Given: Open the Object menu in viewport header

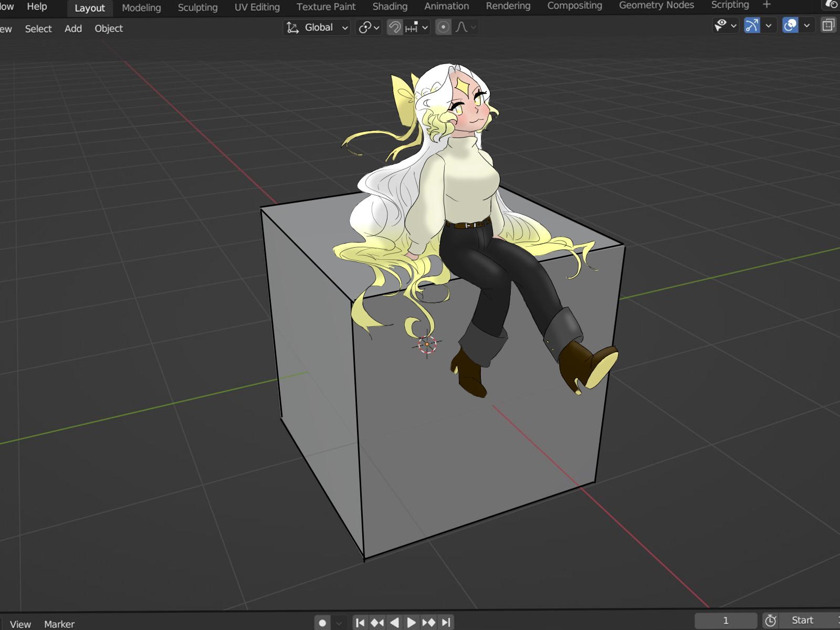Looking at the screenshot, I should click(109, 29).
